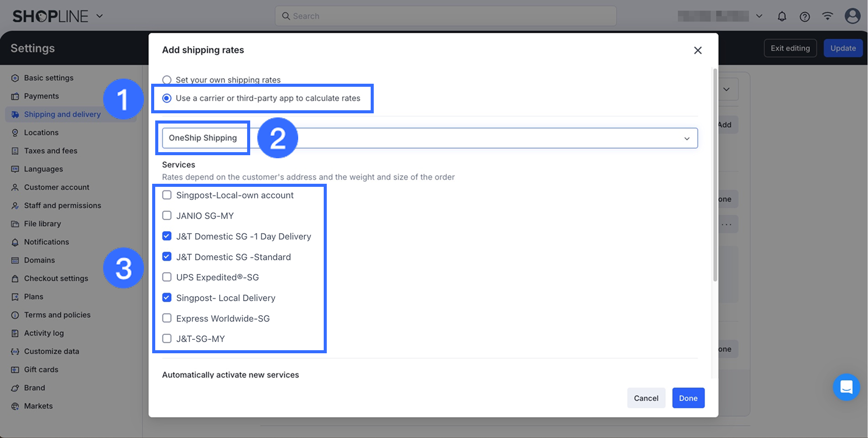Click the rates depend on address description
This screenshot has width=868, height=438.
(x=308, y=177)
